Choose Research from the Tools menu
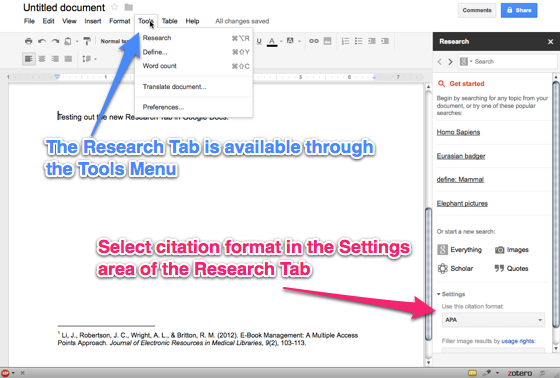The height and width of the screenshot is (378, 560). 194,38
